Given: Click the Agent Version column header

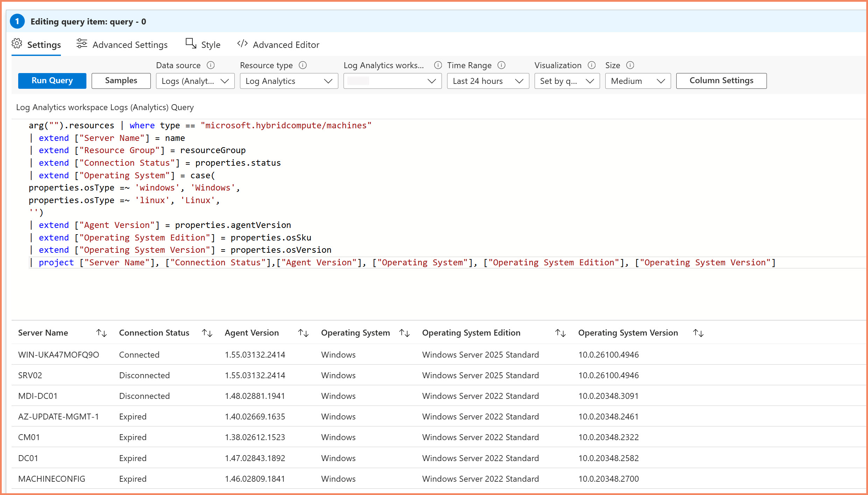Looking at the screenshot, I should click(252, 333).
